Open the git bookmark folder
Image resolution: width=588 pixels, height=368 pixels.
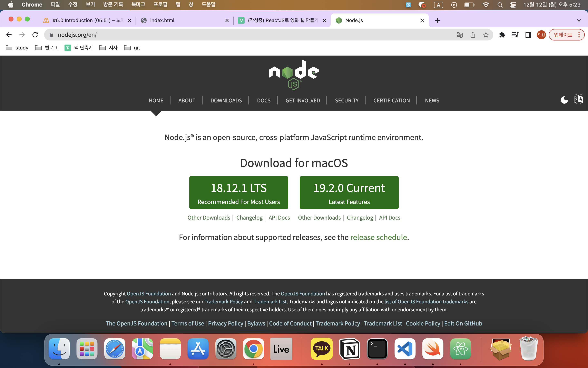(132, 48)
